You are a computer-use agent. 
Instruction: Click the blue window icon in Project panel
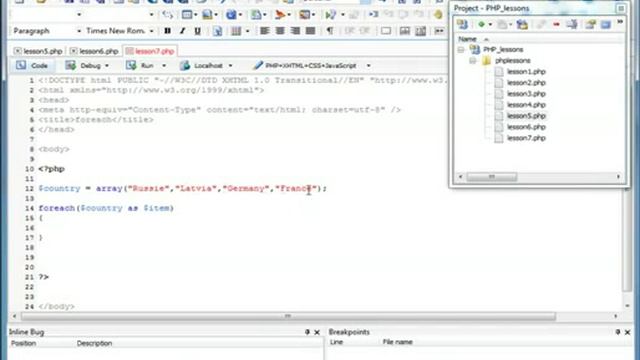606,24
